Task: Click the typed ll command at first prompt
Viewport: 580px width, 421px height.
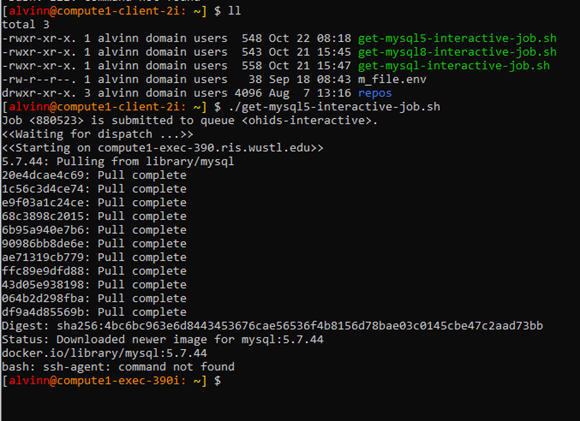Action: tap(235, 11)
